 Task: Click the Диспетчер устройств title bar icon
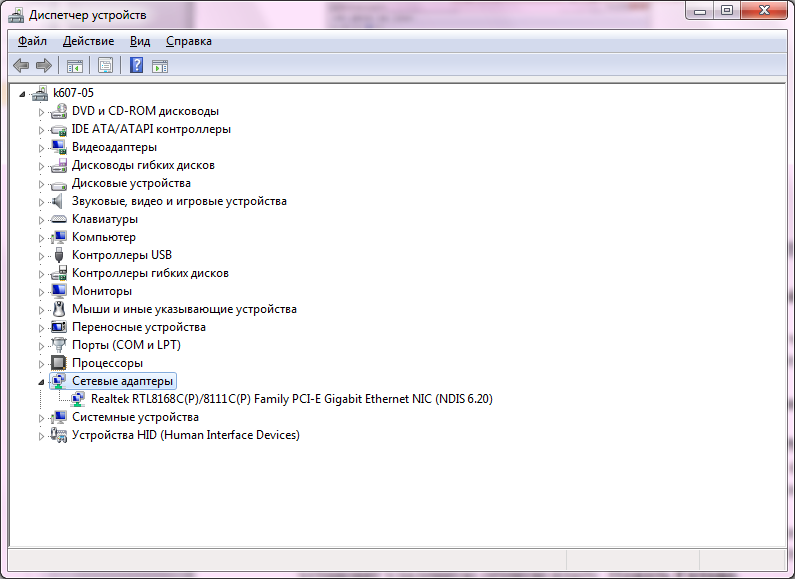pyautogui.click(x=16, y=15)
